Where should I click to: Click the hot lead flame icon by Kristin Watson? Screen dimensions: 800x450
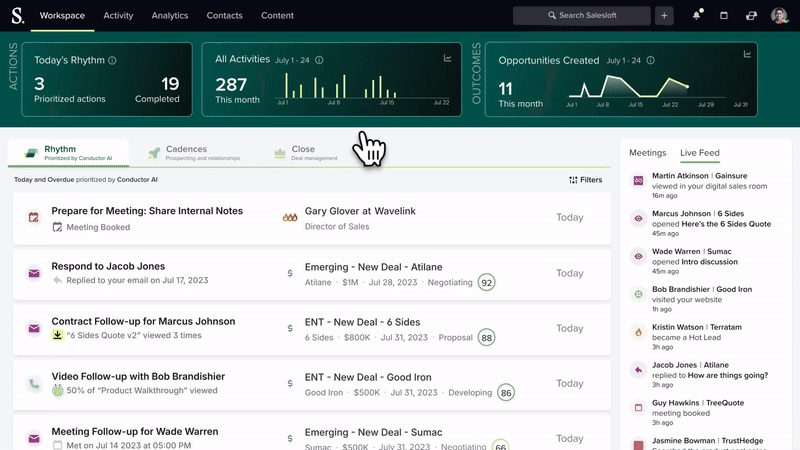point(638,332)
